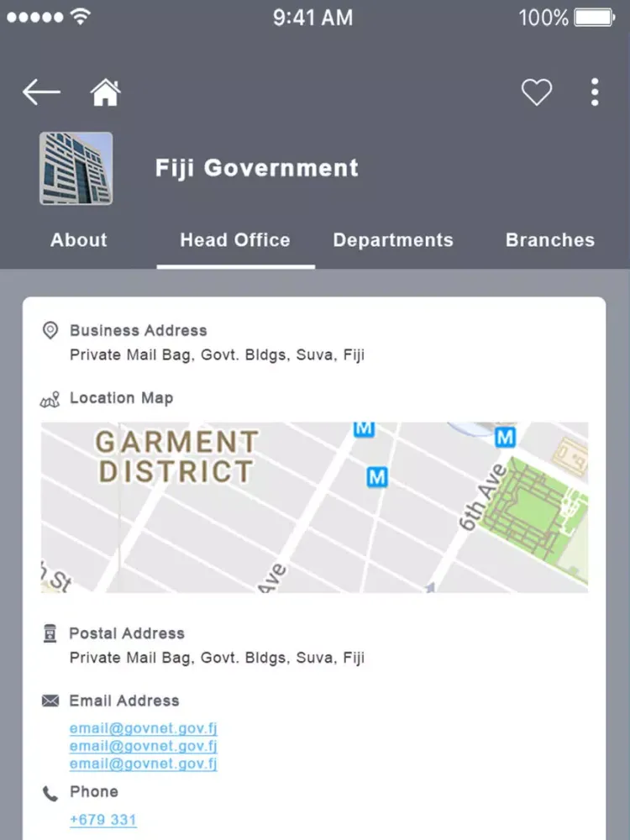Open the first email@govnet.gov.fj link

pyautogui.click(x=144, y=728)
